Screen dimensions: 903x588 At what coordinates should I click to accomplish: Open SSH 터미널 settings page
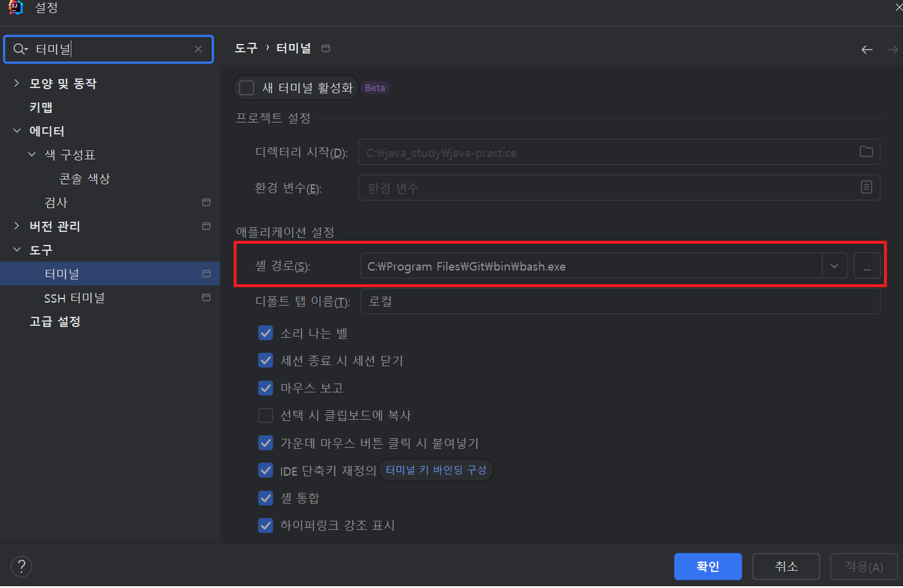point(74,297)
